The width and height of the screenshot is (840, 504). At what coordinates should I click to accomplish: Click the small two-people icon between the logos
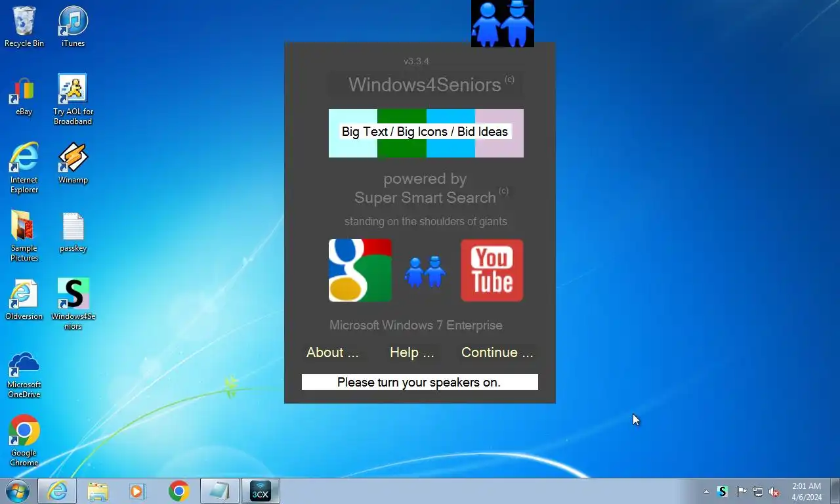[425, 271]
